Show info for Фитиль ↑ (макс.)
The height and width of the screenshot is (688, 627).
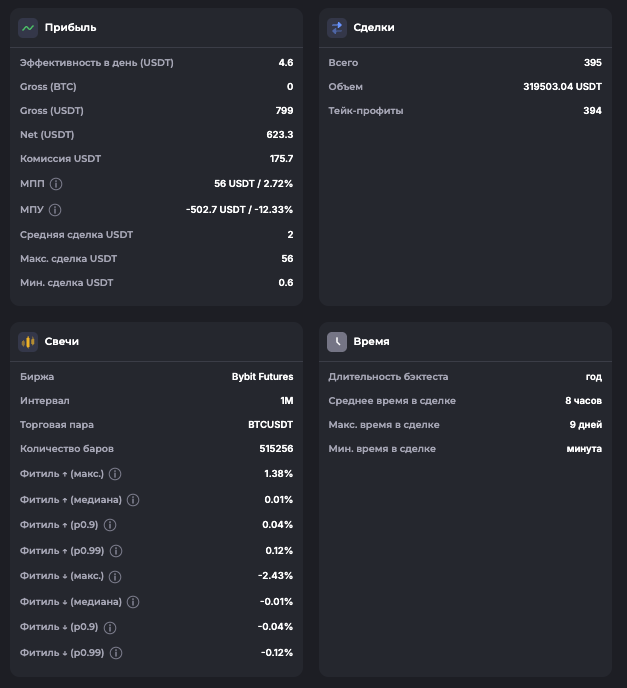click(115, 474)
